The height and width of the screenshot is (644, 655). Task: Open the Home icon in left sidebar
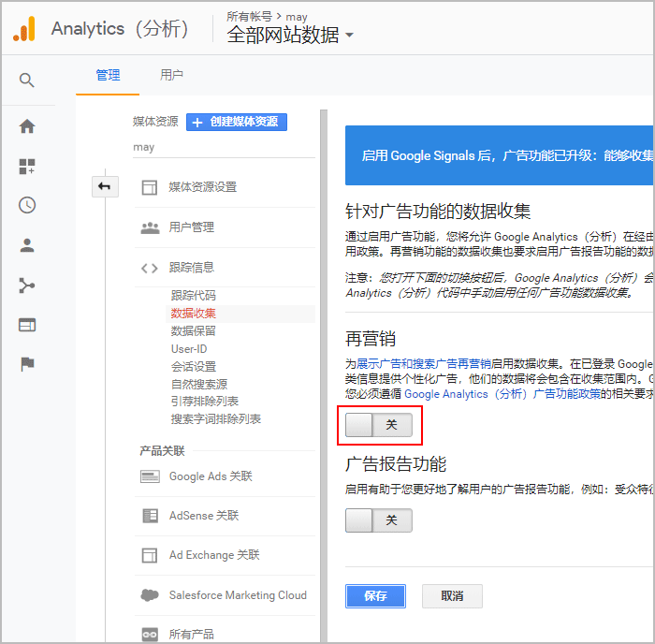tap(27, 126)
